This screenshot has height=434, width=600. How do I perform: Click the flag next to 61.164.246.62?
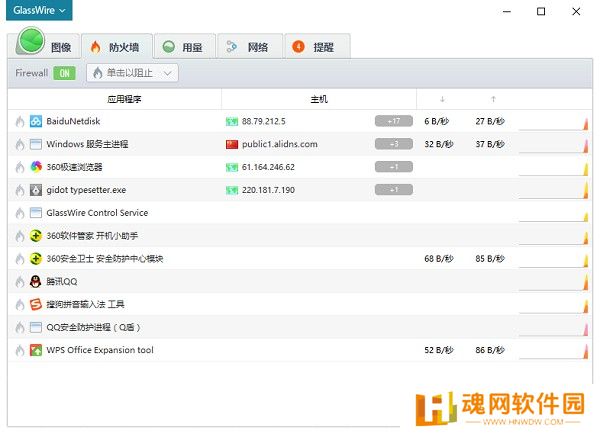coord(232,167)
